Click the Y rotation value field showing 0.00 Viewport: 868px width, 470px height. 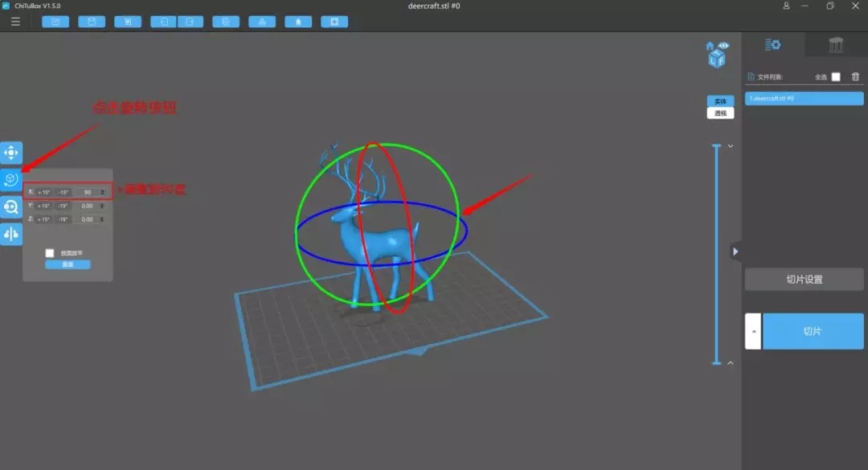point(88,206)
